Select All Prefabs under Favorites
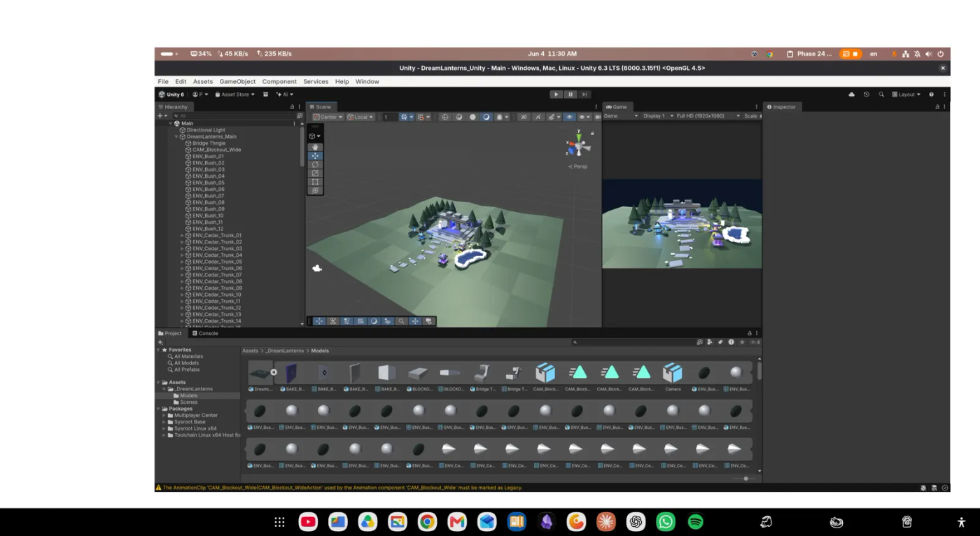Screen dimensions: 980x536 coord(187,369)
